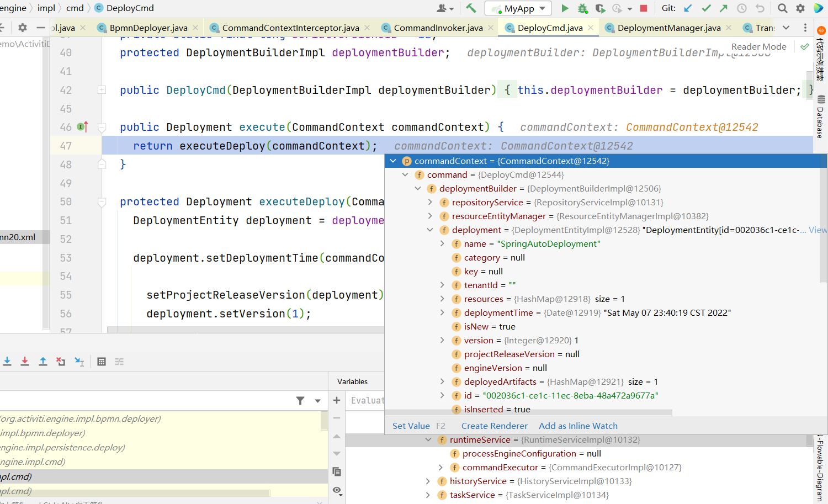Viewport: 828px width, 504px height.
Task: Click the colorful plugin icon at toolbar end
Action: coord(819,8)
